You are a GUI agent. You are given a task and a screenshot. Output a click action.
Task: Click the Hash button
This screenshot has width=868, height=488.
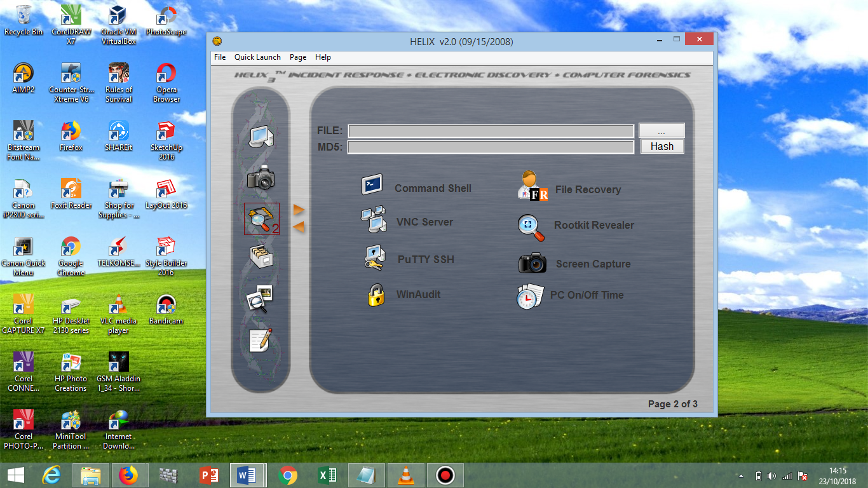(661, 146)
